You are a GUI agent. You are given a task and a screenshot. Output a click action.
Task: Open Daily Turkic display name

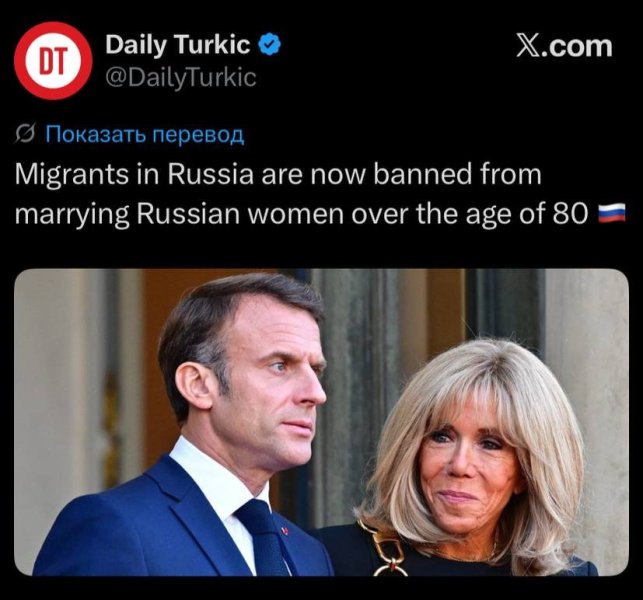178,44
